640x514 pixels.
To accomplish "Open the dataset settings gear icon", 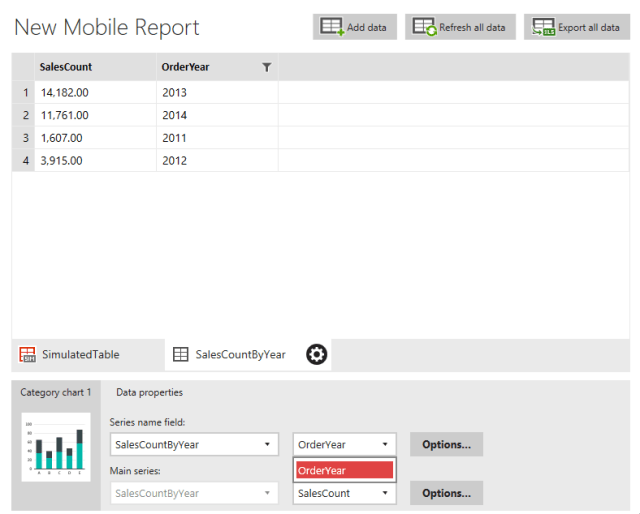I will 317,354.
